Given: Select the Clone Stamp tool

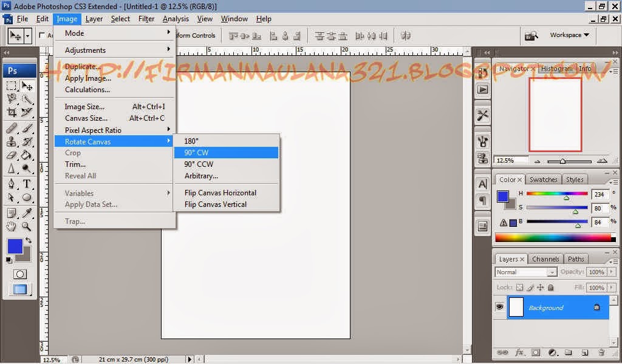Looking at the screenshot, I should click(x=12, y=141).
